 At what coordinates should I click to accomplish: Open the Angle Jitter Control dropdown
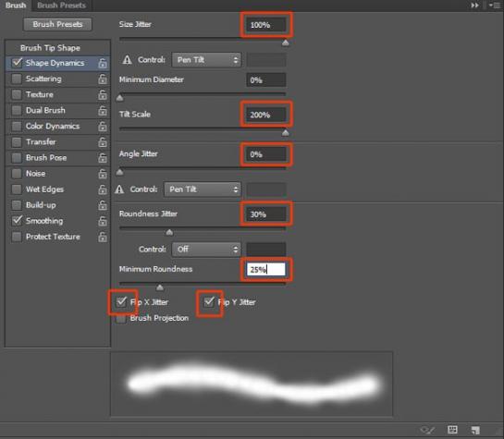pyautogui.click(x=203, y=189)
